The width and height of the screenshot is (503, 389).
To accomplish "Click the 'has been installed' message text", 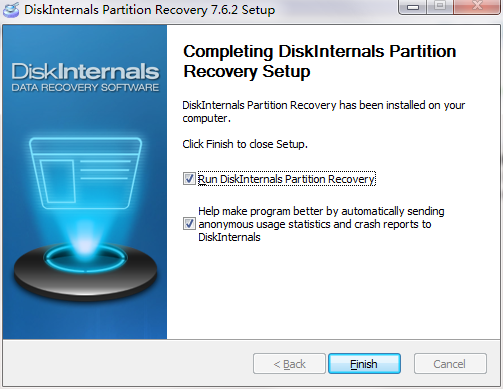I will (x=323, y=112).
